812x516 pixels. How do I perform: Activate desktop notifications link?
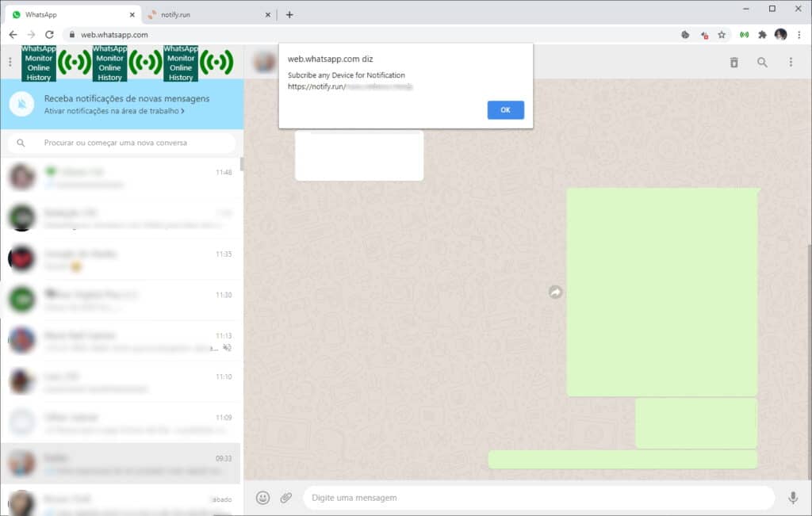[x=114, y=111]
